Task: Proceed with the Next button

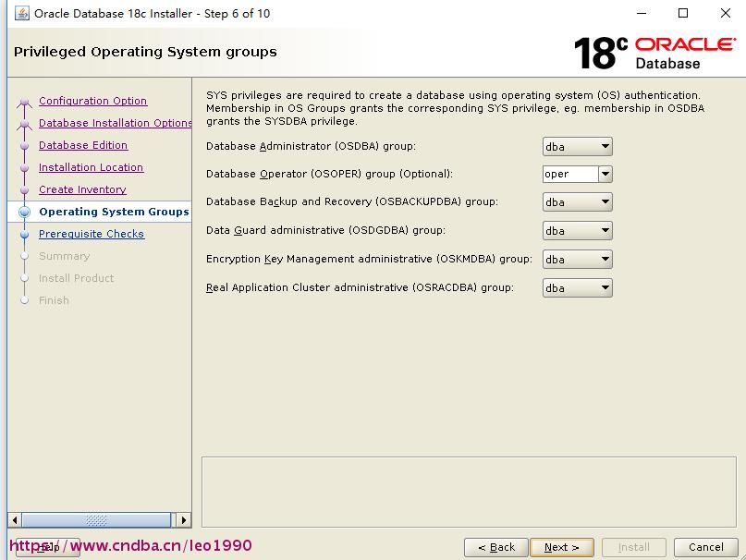Action: 562,547
